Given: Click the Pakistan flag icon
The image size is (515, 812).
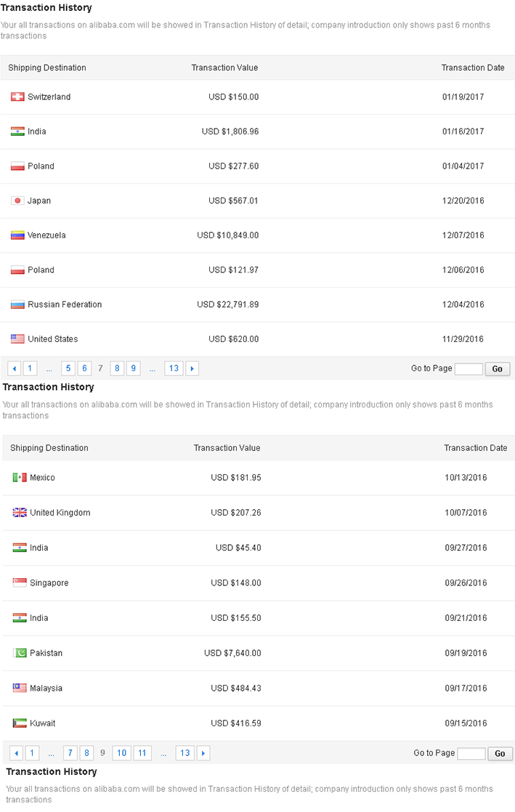Looking at the screenshot, I should tap(20, 653).
